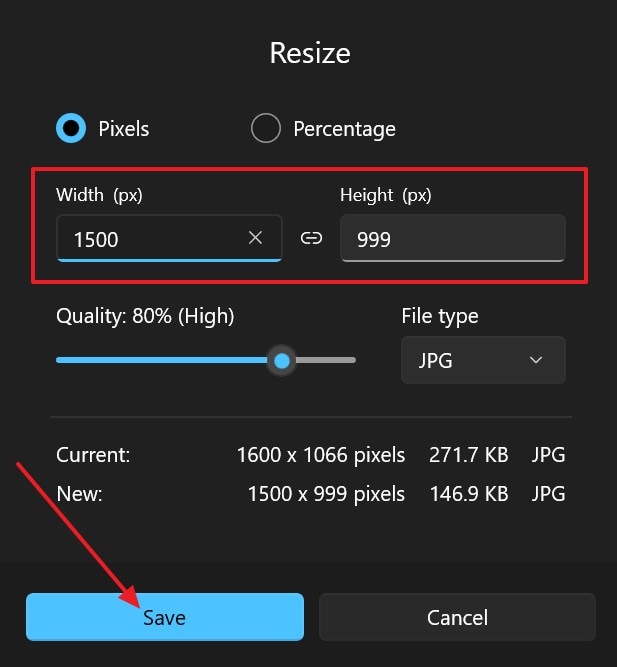Clear the Width field with the X icon
This screenshot has height=667, width=617.
click(255, 238)
